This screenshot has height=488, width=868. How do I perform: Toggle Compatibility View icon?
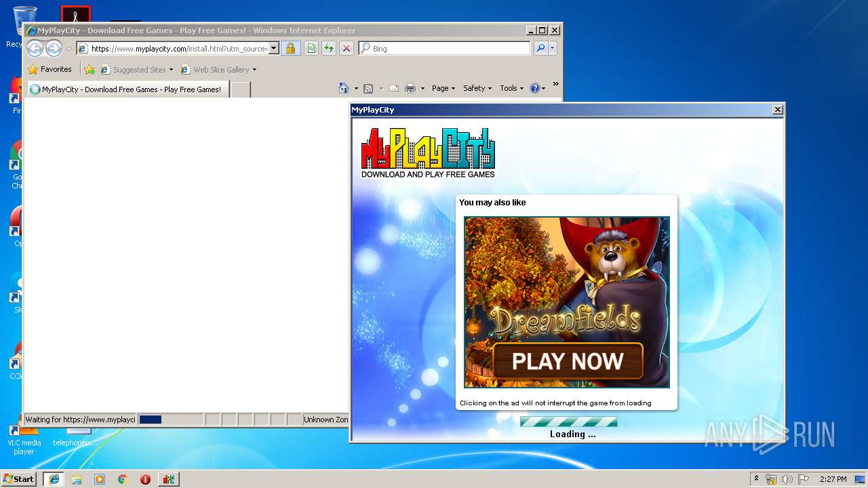pos(311,48)
